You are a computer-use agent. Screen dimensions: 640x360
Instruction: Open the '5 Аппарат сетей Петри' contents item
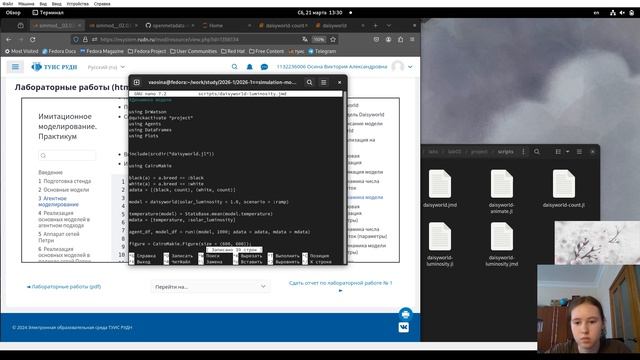click(59, 237)
